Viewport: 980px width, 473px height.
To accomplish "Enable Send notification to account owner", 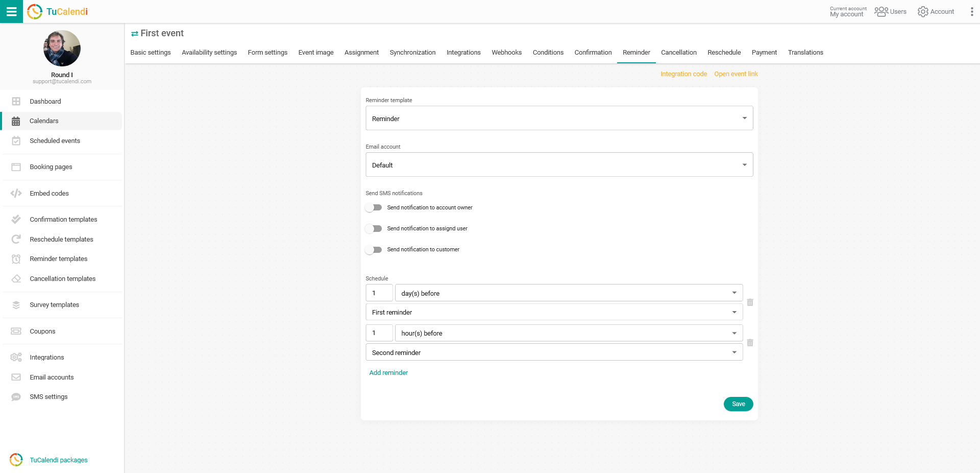I will click(x=374, y=207).
